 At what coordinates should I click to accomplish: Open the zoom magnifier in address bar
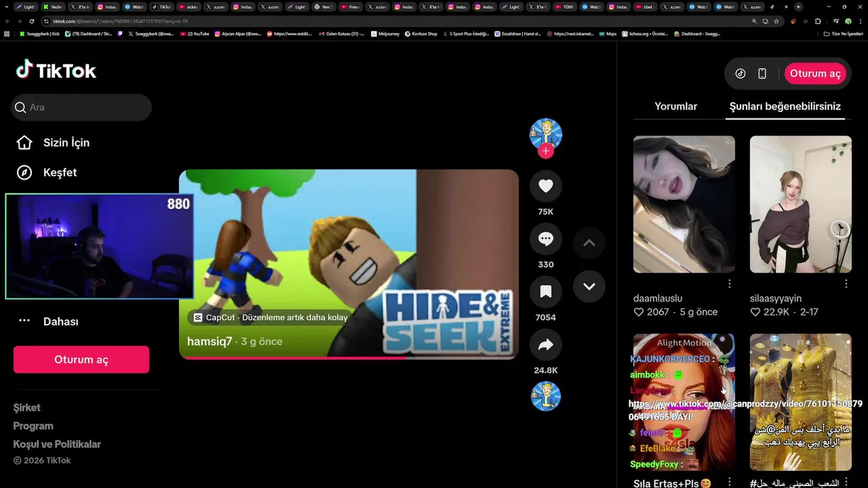point(755,21)
